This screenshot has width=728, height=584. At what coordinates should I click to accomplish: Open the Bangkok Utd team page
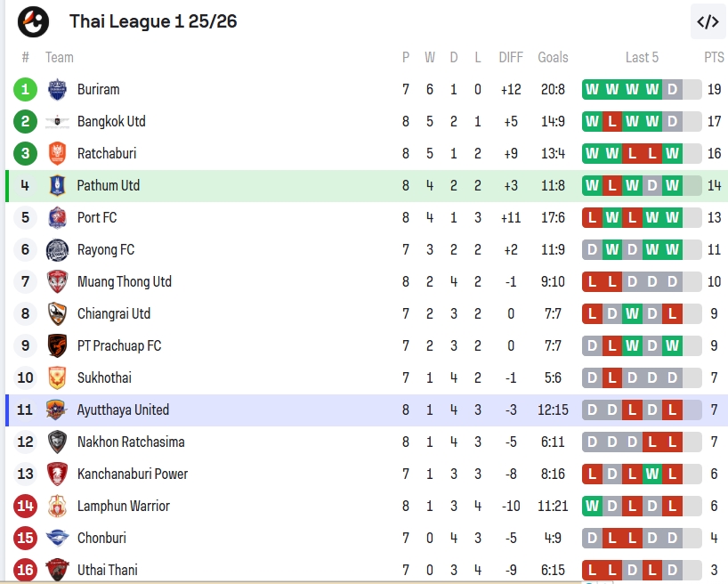pos(111,121)
